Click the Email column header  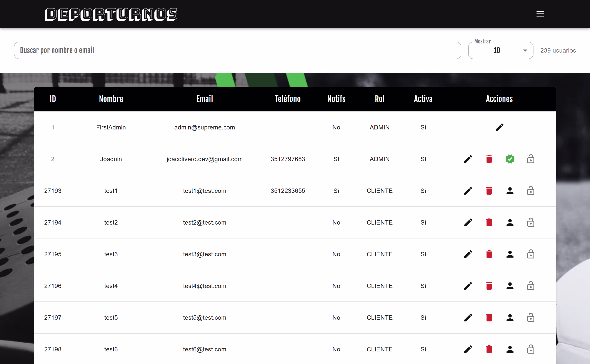(x=205, y=99)
